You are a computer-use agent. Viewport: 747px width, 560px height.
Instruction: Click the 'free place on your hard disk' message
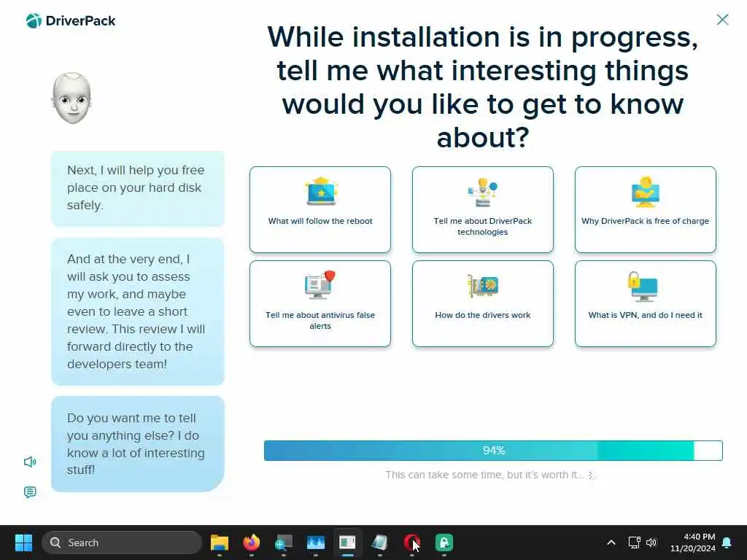tap(138, 189)
